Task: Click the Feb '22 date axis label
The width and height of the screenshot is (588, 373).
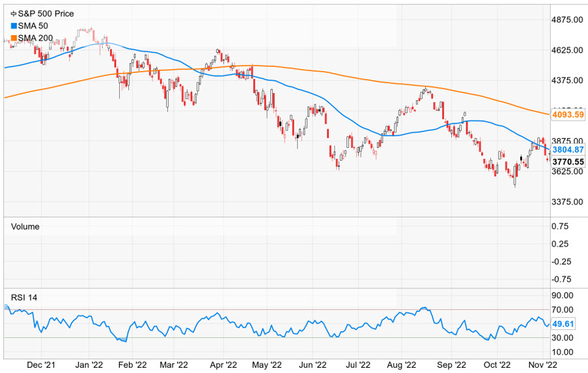Action: (x=132, y=365)
